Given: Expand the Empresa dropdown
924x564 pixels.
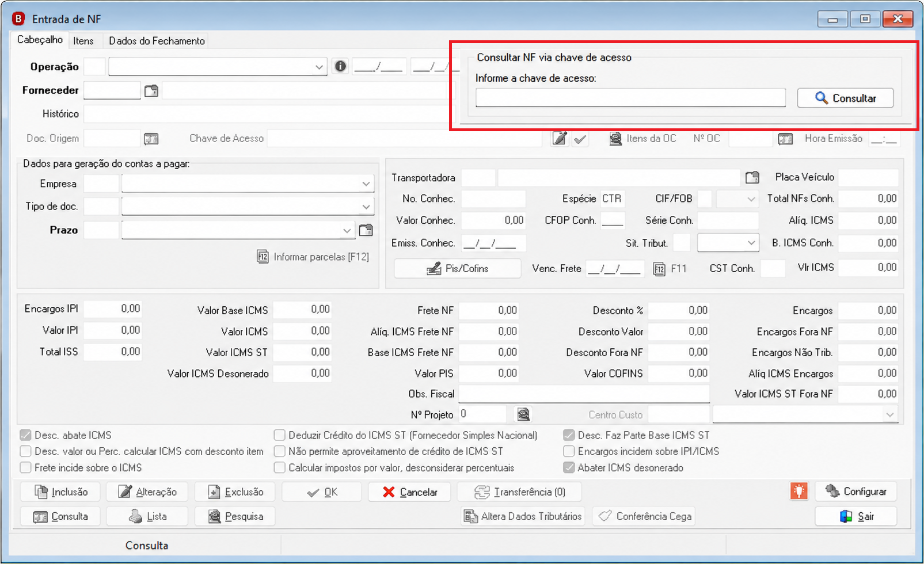Looking at the screenshot, I should coord(366,184).
